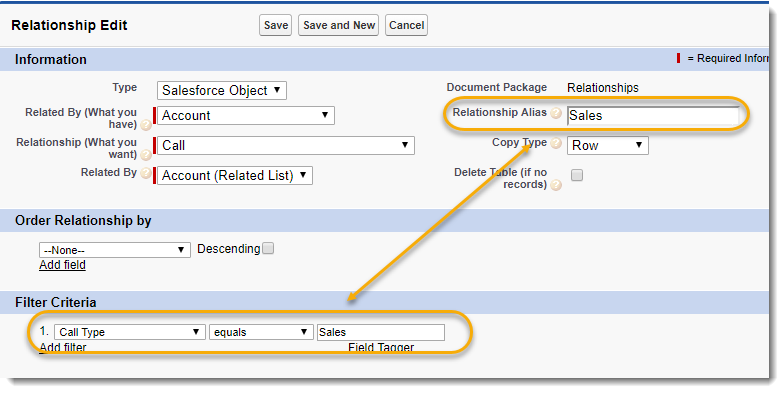This screenshot has height=393, width=784.
Task: Click the Save button
Action: (x=276, y=25)
